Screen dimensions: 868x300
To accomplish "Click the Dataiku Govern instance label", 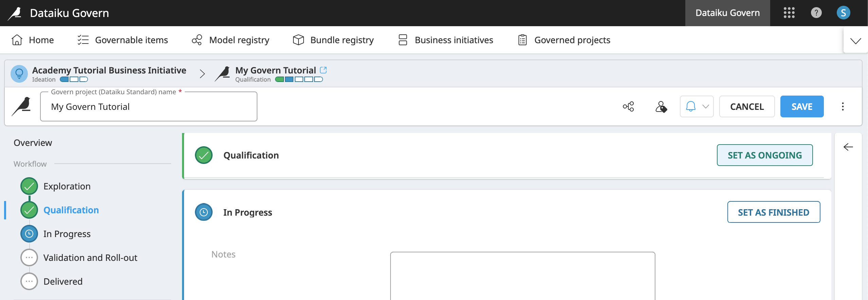I will coord(727,13).
